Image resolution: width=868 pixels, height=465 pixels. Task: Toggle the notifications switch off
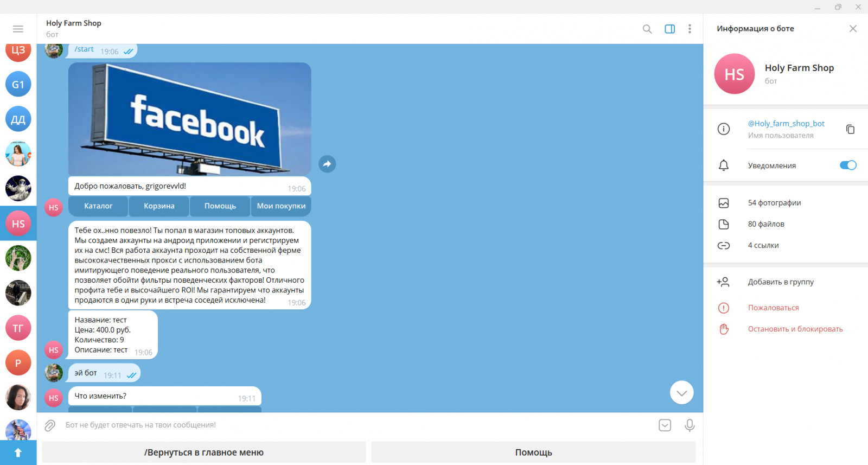[x=848, y=165]
